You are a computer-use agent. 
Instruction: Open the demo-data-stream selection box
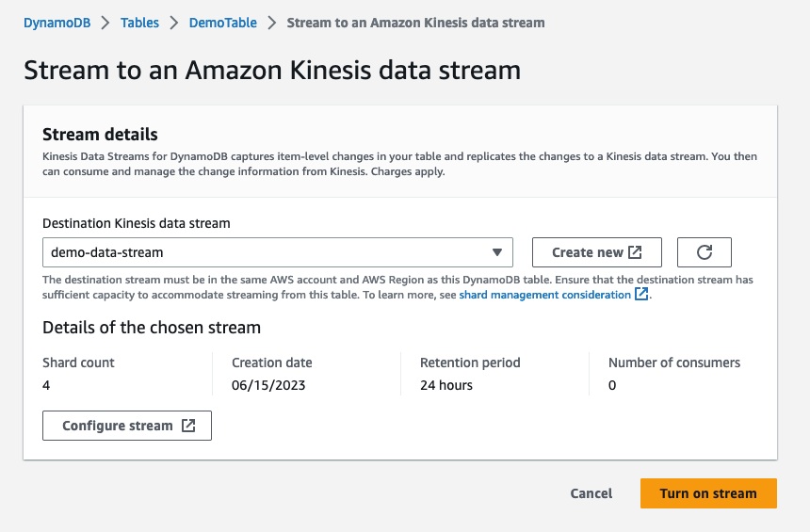tap(264, 252)
